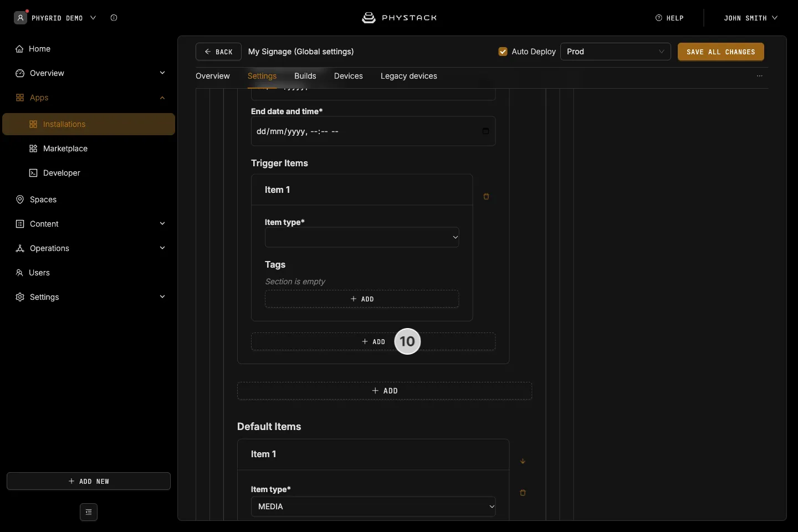Open calendar picker in End date field
The height and width of the screenshot is (532, 798).
(485, 131)
